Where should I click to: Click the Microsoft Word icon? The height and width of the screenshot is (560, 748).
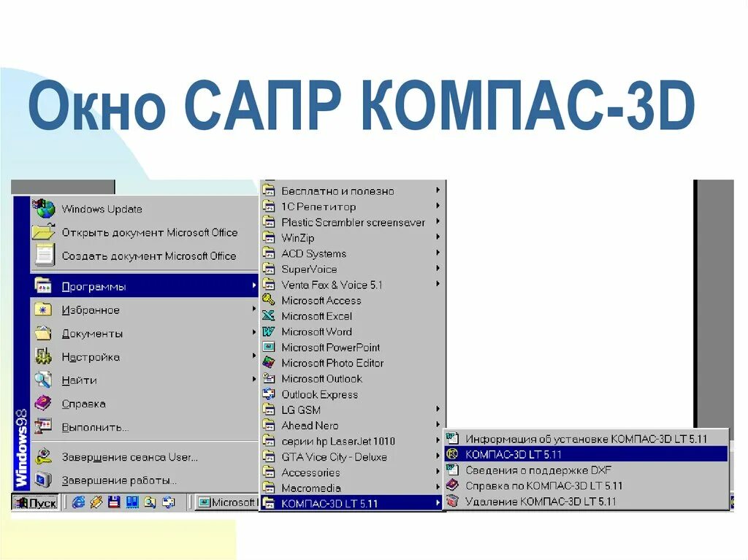269,331
